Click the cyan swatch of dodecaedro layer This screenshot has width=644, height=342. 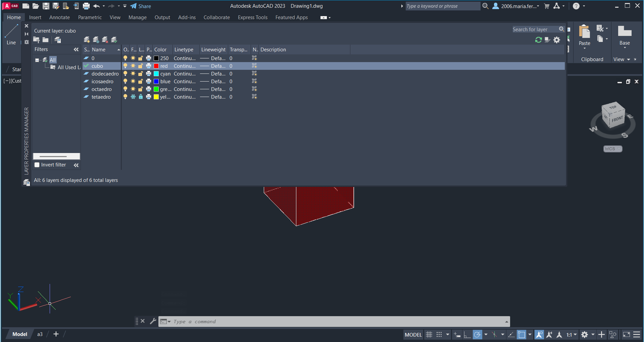156,74
